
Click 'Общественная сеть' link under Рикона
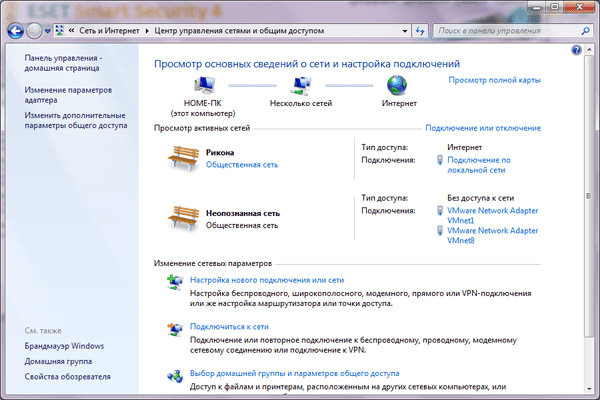[242, 165]
